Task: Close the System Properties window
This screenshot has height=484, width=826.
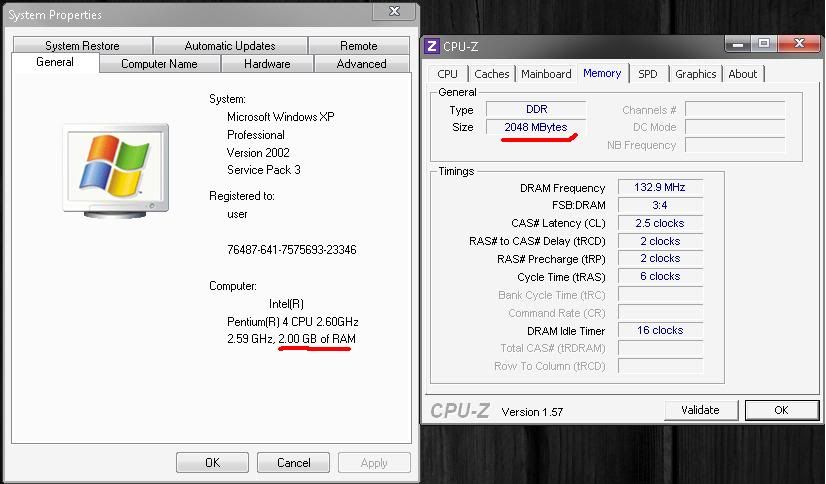Action: click(394, 12)
